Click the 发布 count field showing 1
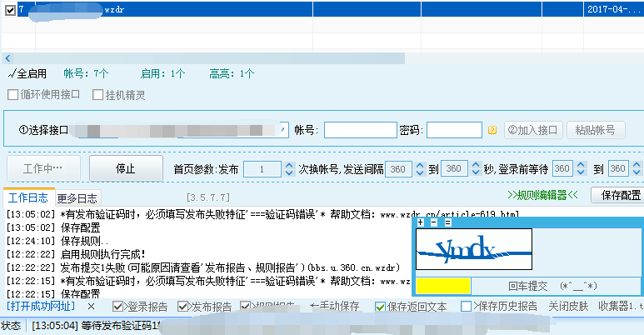The image size is (644, 335). click(262, 169)
